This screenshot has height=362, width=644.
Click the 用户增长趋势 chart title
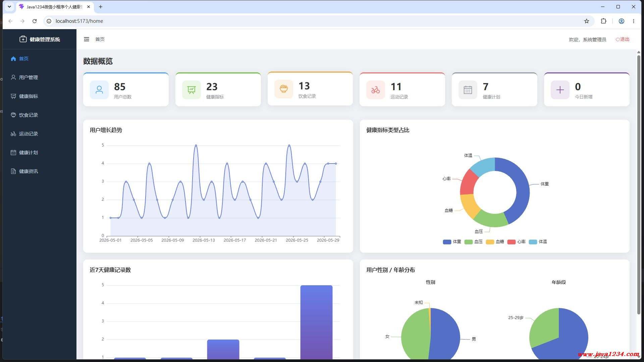tap(106, 130)
